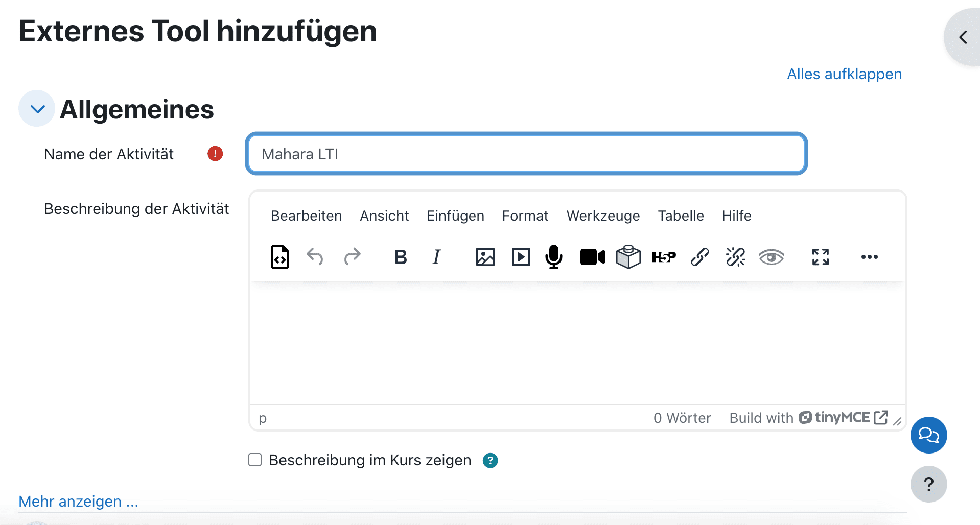The width and height of the screenshot is (980, 525).
Task: Open the Werkzeuge menu
Action: pos(603,216)
